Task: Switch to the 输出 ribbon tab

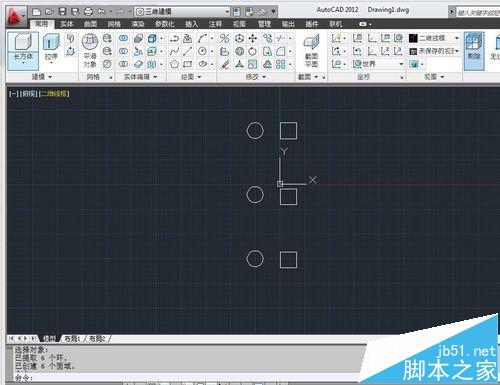Action: [288, 24]
